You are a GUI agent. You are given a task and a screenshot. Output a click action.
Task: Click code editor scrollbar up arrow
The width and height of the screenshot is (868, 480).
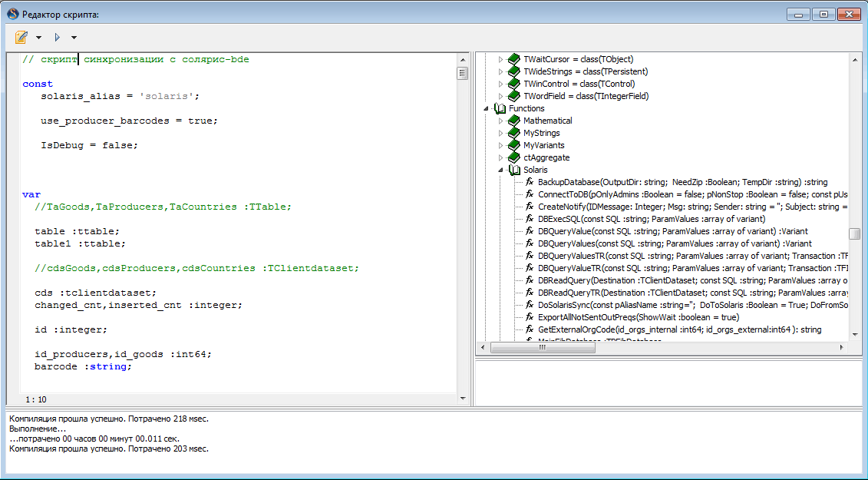[x=463, y=59]
